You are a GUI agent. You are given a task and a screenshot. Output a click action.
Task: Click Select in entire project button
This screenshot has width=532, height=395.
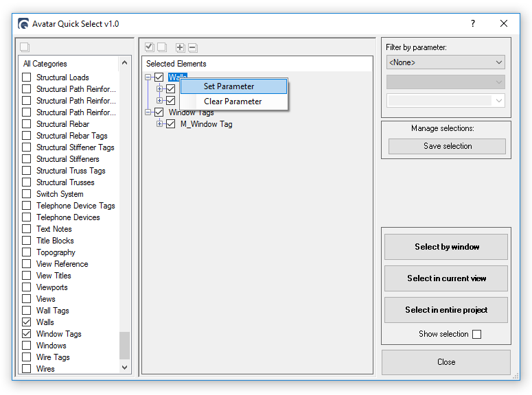pyautogui.click(x=446, y=310)
